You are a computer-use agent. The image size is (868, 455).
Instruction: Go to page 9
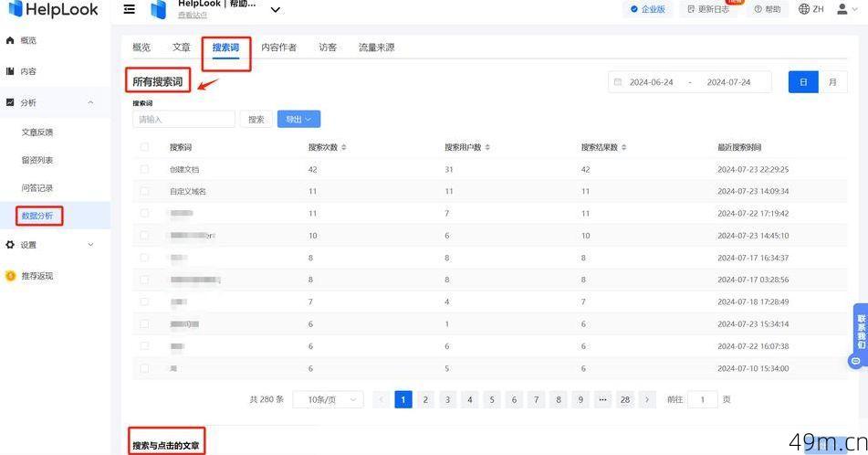580,399
